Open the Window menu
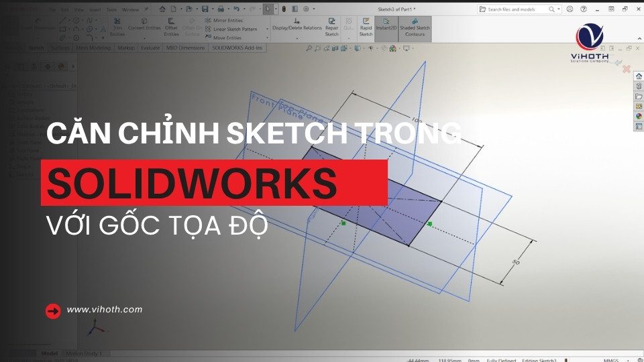 pyautogui.click(x=130, y=9)
